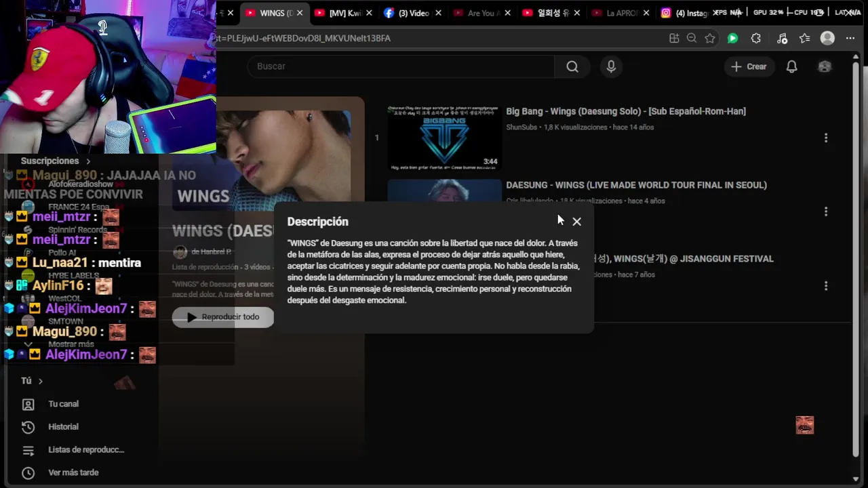868x488 pixels.
Task: Click the Historial clock-arrow icon
Action: [x=28, y=427]
